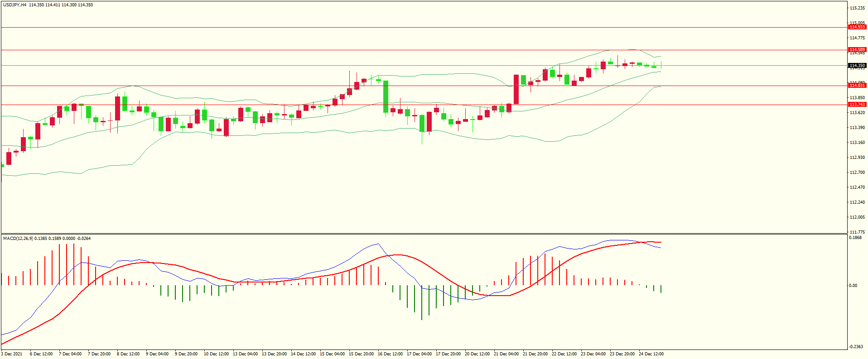The image size is (868, 359).
Task: Click the -0.2363 MACD scale value
Action: (x=856, y=347)
